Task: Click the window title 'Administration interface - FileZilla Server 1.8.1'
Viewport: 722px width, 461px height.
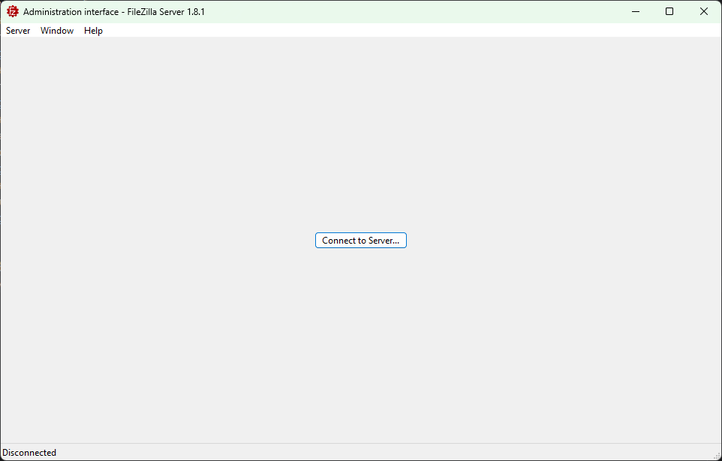Action: pyautogui.click(x=114, y=12)
